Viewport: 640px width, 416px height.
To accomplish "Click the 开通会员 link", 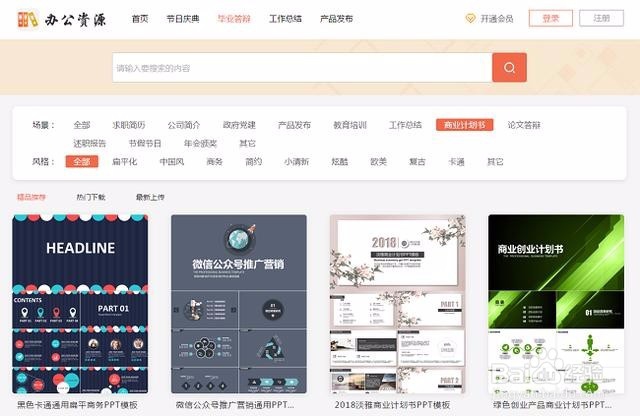I will click(x=497, y=19).
